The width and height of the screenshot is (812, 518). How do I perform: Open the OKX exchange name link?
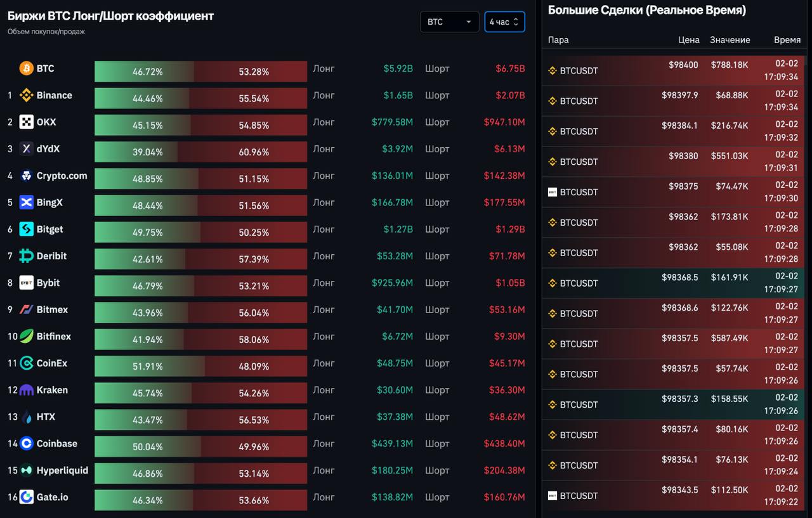pyautogui.click(x=46, y=122)
